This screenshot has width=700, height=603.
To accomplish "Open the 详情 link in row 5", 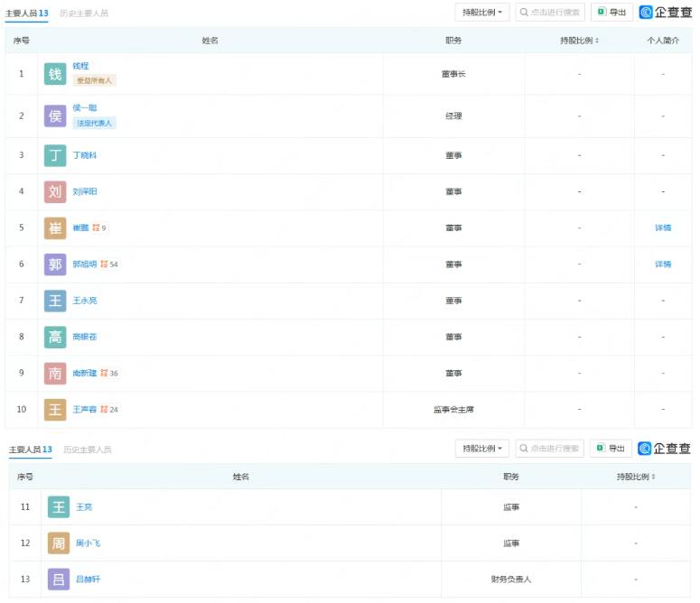I will click(663, 228).
